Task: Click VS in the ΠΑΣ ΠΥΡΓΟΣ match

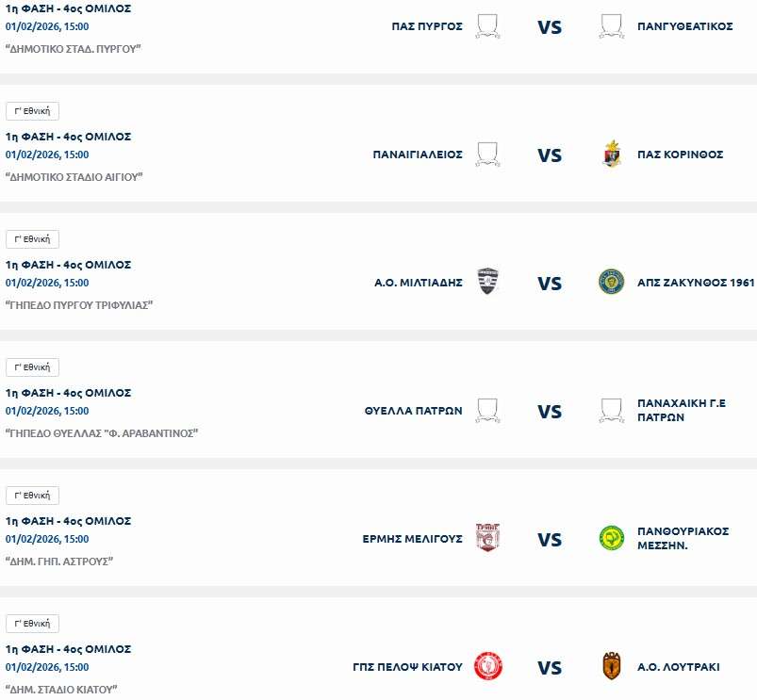Action: (x=550, y=27)
